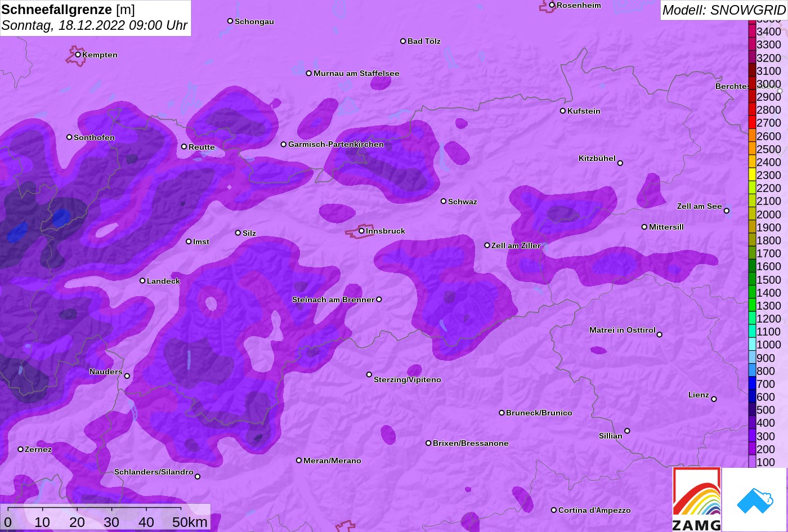Click the Kempten location marker dot
Screen dimensions: 788x532
[78, 55]
